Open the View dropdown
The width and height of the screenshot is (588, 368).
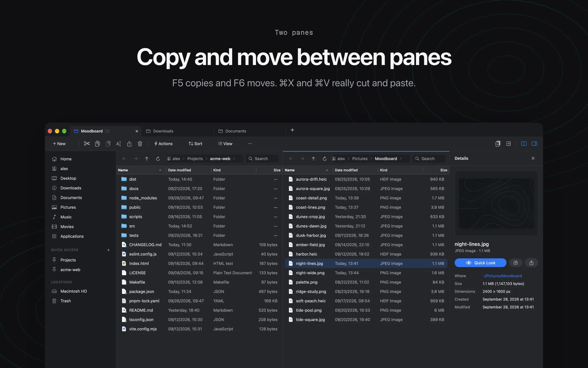point(225,144)
